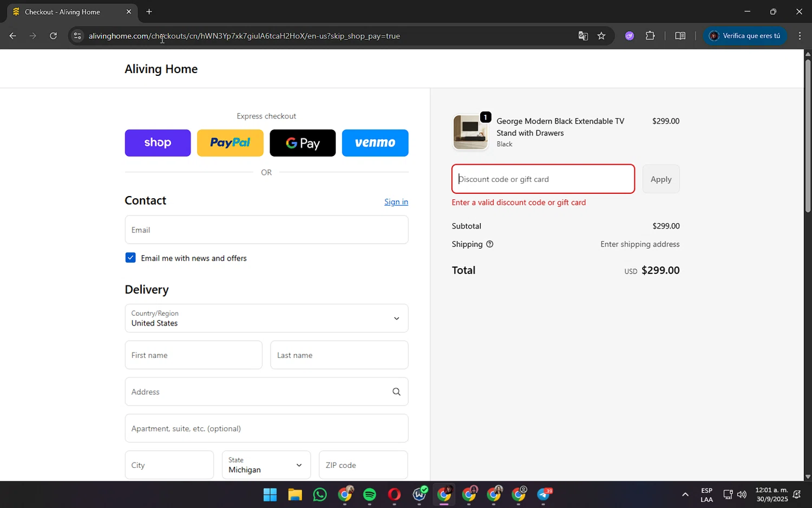
Task: Click the address search magnifier icon
Action: pyautogui.click(x=396, y=392)
